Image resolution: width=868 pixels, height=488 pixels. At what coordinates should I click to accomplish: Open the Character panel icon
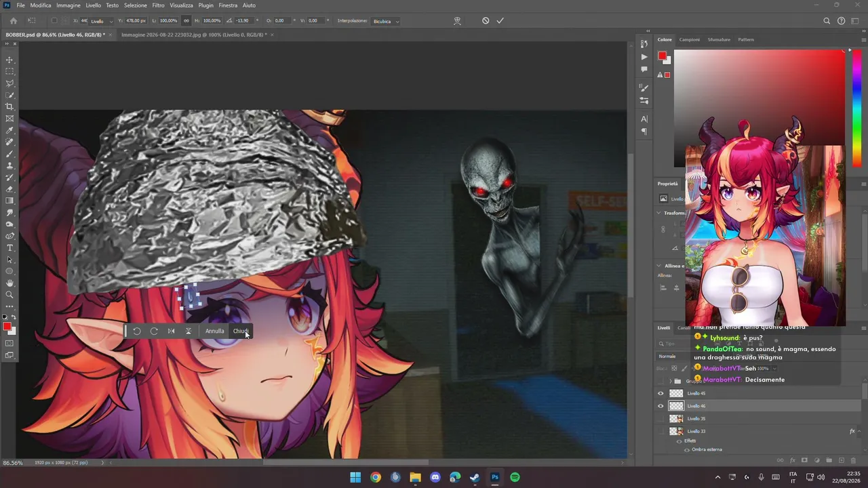click(x=644, y=119)
